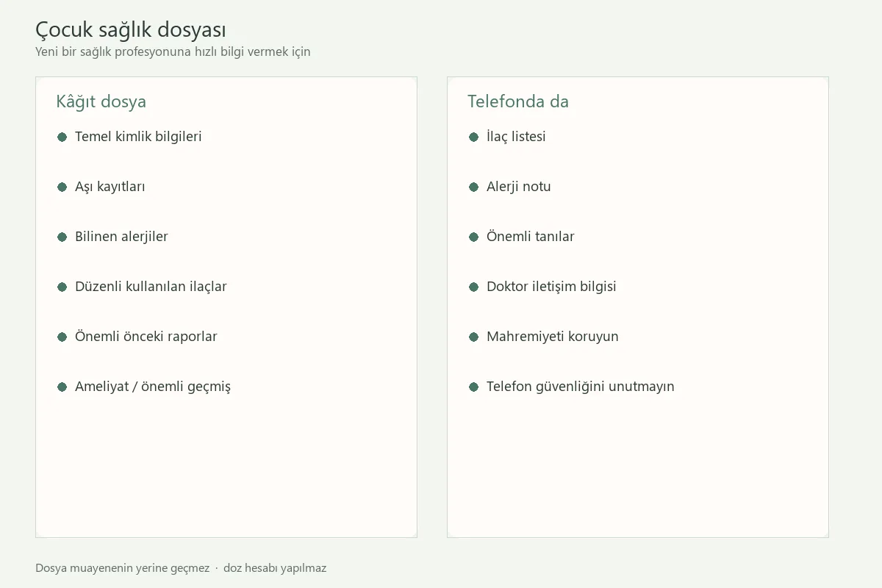Viewport: 882px width, 588px height.
Task: Select 'Mahremiyeti koruyun' item
Action: point(553,337)
